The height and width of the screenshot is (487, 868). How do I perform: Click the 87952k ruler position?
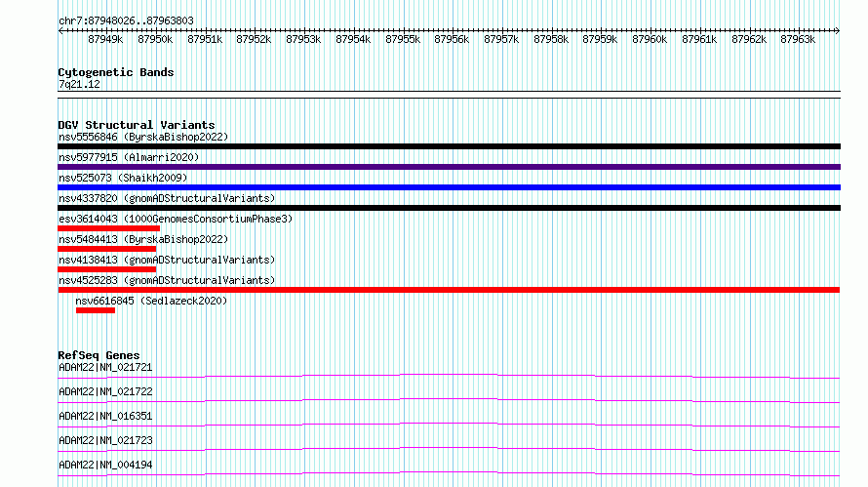[x=254, y=39]
